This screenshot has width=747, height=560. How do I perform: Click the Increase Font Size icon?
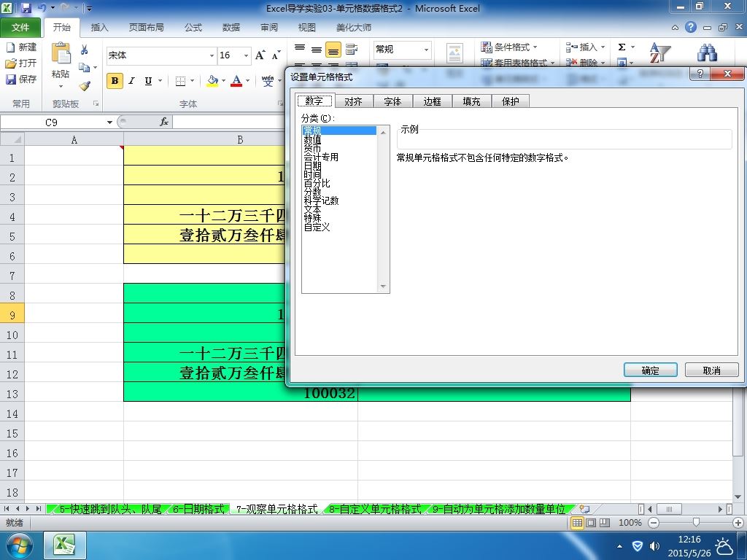click(260, 55)
